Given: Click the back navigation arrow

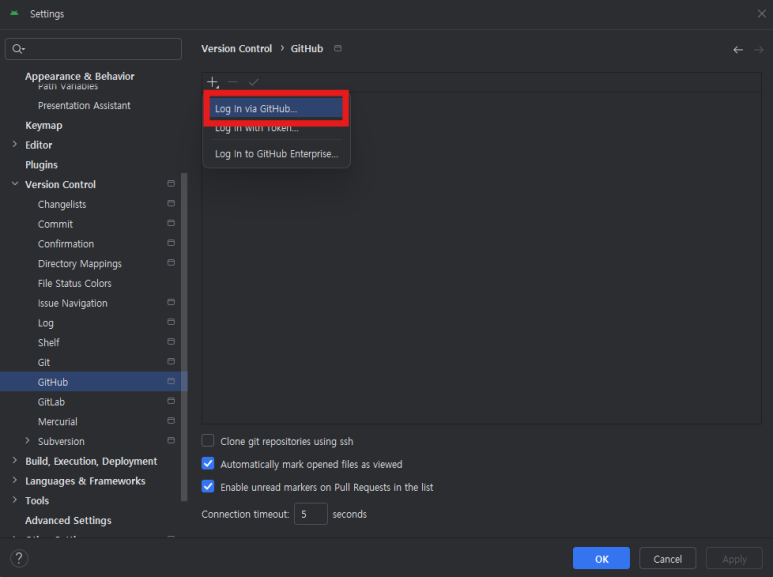Looking at the screenshot, I should click(x=738, y=50).
